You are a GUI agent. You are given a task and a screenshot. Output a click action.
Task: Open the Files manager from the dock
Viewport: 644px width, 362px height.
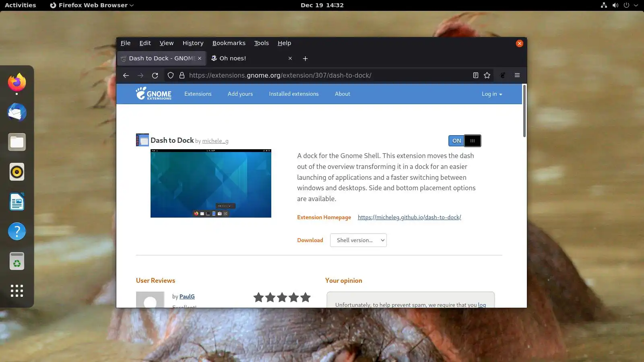[17, 142]
